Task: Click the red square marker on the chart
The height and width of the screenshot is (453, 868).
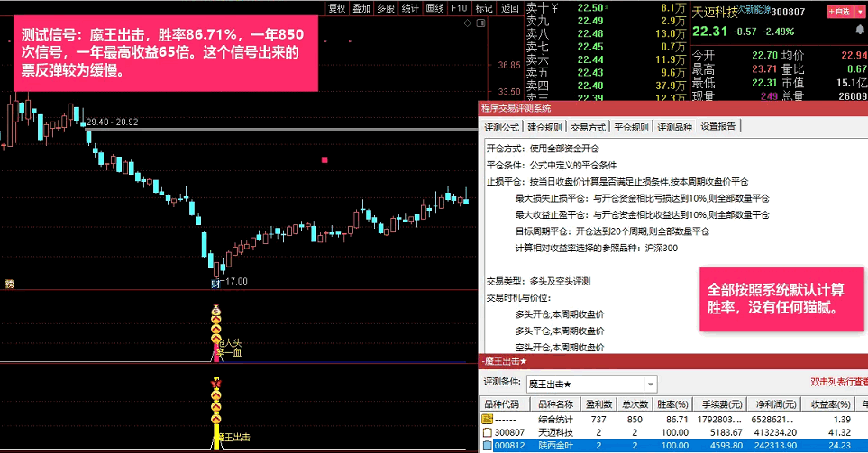Action: (324, 159)
